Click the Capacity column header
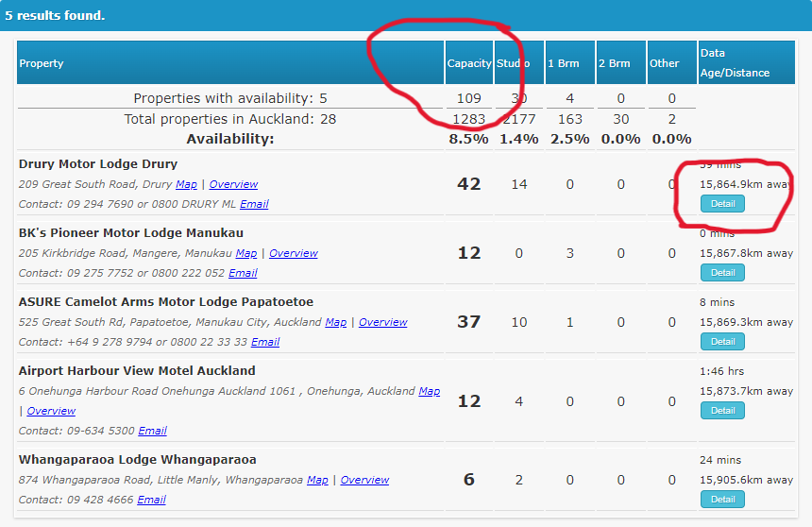812x527 pixels. (x=468, y=62)
